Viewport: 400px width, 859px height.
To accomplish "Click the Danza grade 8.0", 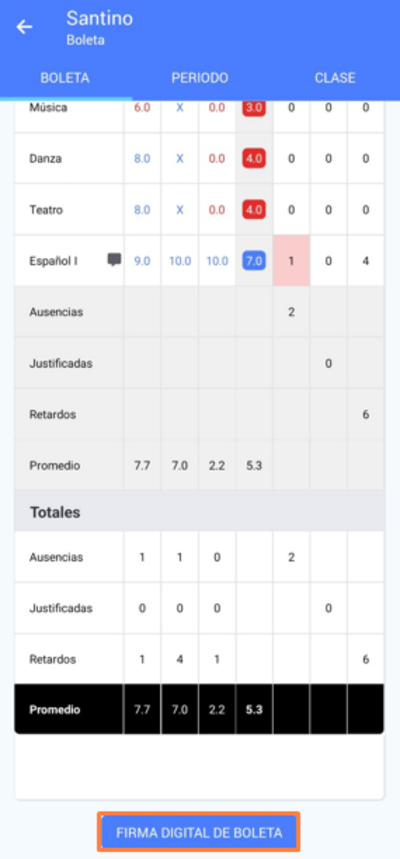I will coord(142,159).
